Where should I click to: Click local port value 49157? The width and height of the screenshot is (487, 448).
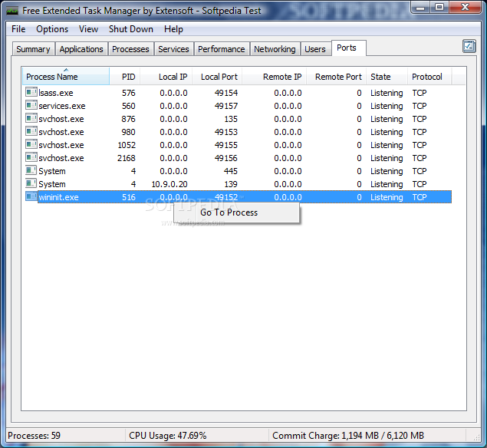(226, 106)
